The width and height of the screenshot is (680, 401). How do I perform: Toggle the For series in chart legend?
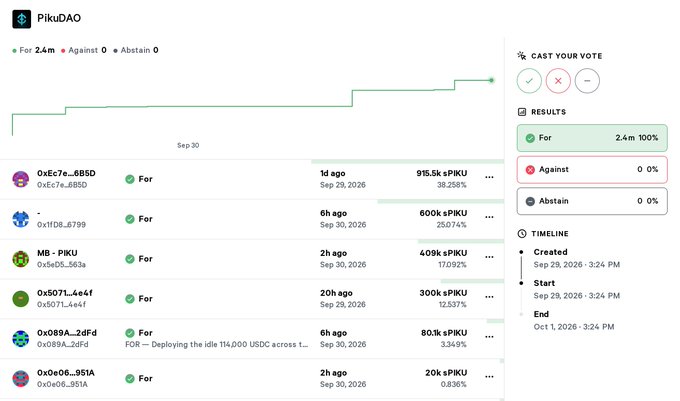34,50
